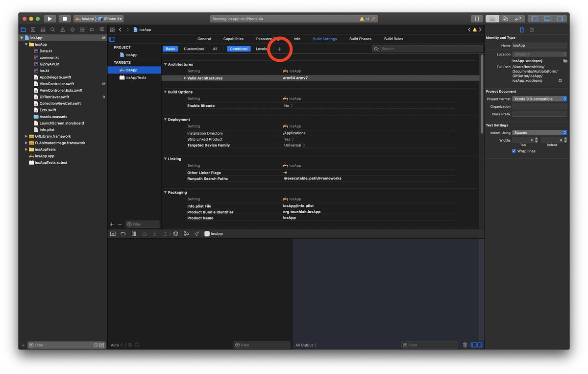Open the Find navigator magnifier icon

(x=52, y=29)
